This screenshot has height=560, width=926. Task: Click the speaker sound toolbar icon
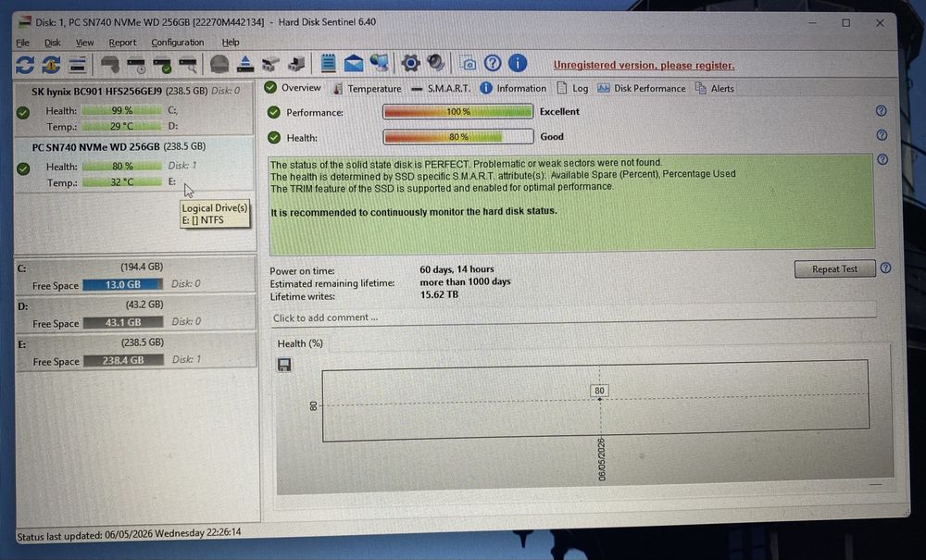436,63
